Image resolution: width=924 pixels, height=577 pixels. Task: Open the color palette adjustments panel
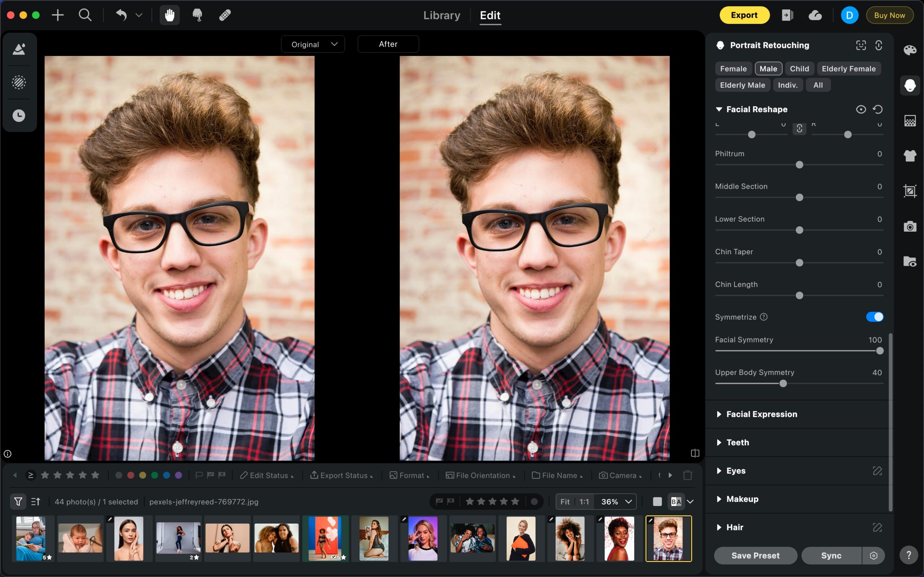pos(910,50)
